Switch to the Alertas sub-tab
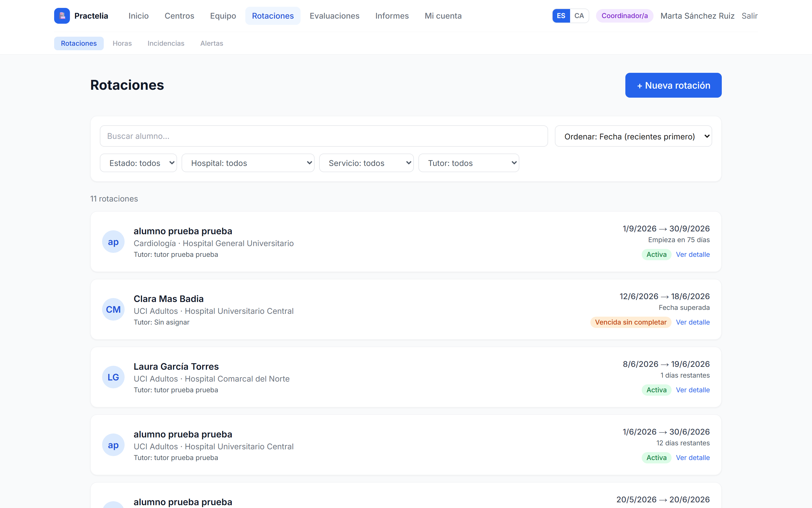This screenshot has width=812, height=508. [212, 43]
